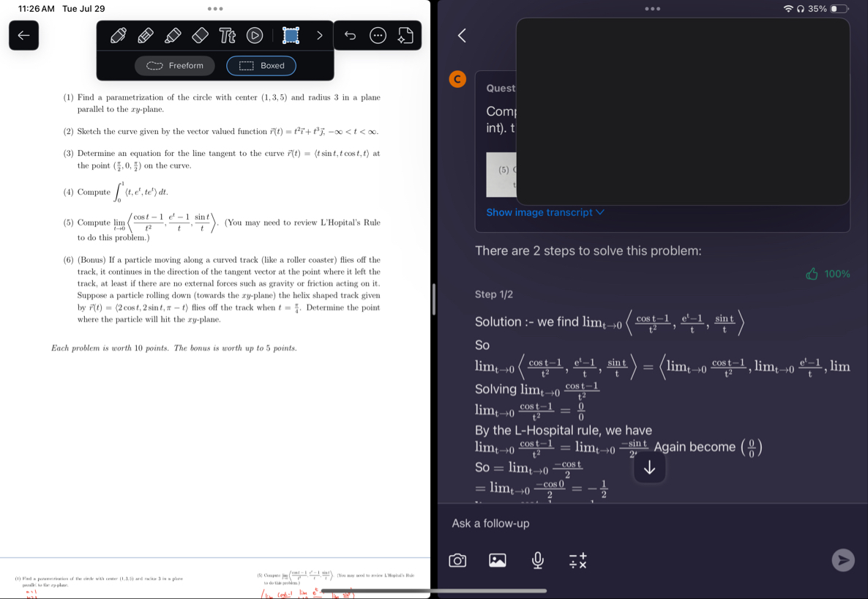Tap the camera icon to snap a problem
The image size is (868, 599).
(x=457, y=559)
